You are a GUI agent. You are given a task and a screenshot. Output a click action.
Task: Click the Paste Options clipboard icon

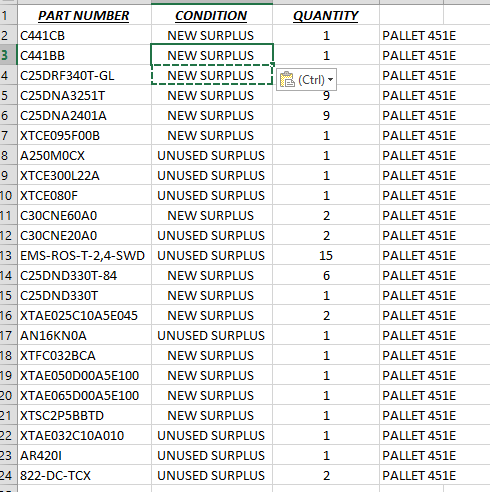(287, 80)
